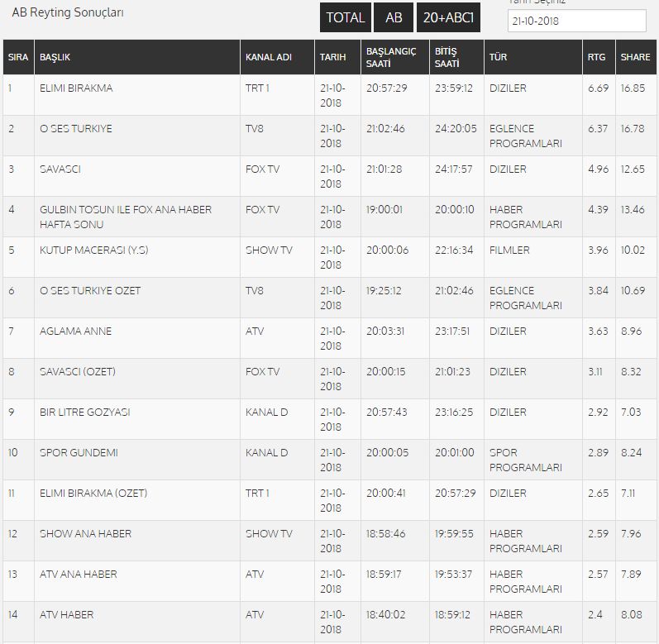Click RTG value 6.69
Viewport: 659px width, 644px height.
tap(598, 88)
